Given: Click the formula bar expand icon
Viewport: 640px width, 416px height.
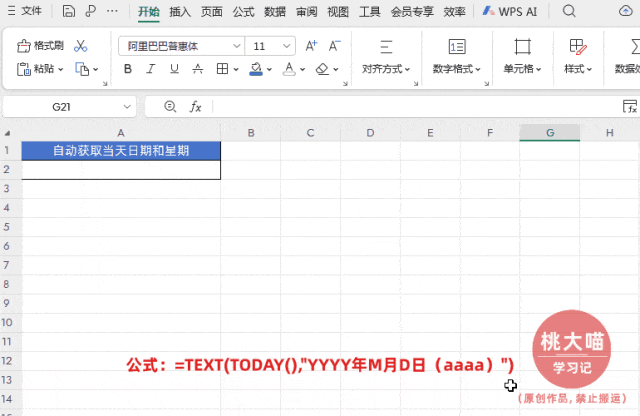Looking at the screenshot, I should pos(630,107).
